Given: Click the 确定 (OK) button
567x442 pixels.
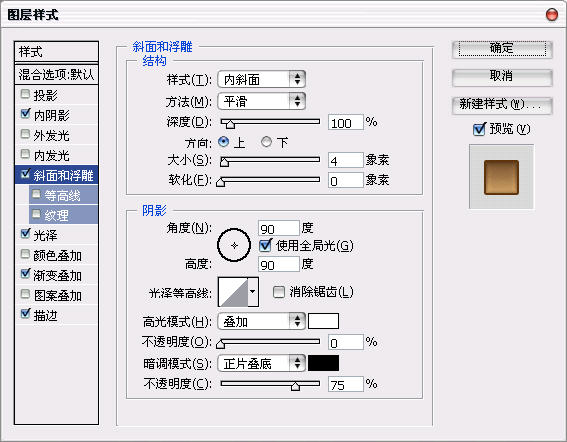Looking at the screenshot, I should (x=502, y=49).
